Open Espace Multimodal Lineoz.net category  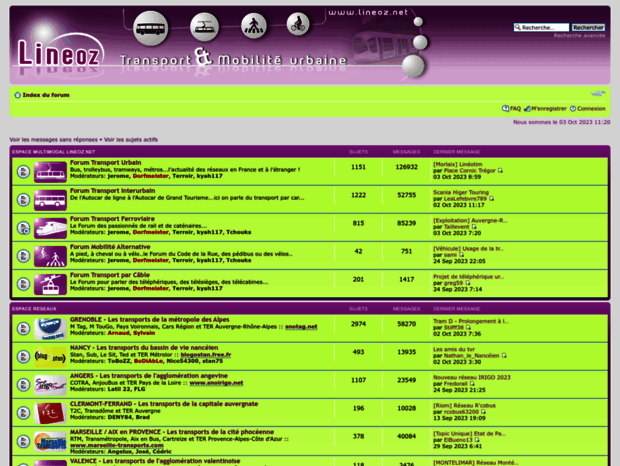click(x=53, y=152)
